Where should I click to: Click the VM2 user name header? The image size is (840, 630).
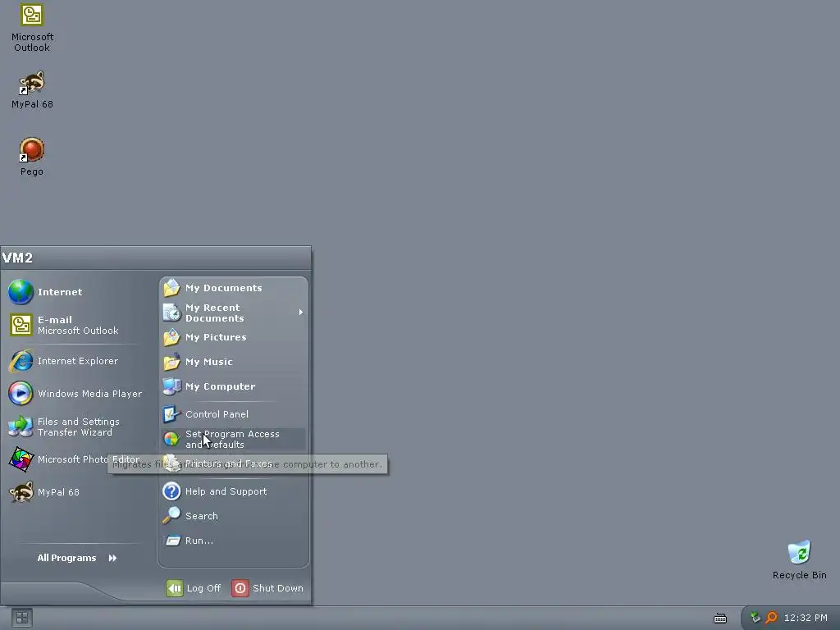[18, 258]
